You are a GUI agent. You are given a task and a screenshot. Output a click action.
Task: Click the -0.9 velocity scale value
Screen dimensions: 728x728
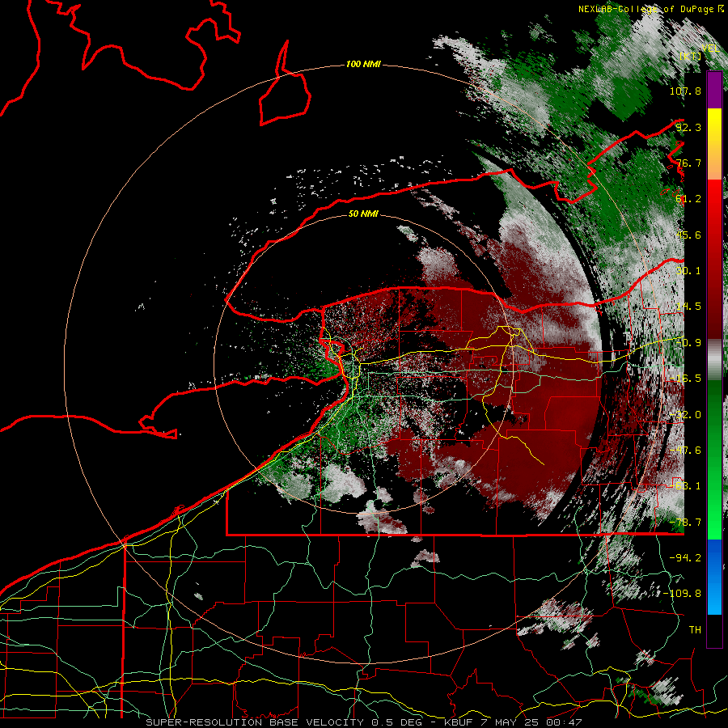(x=688, y=343)
